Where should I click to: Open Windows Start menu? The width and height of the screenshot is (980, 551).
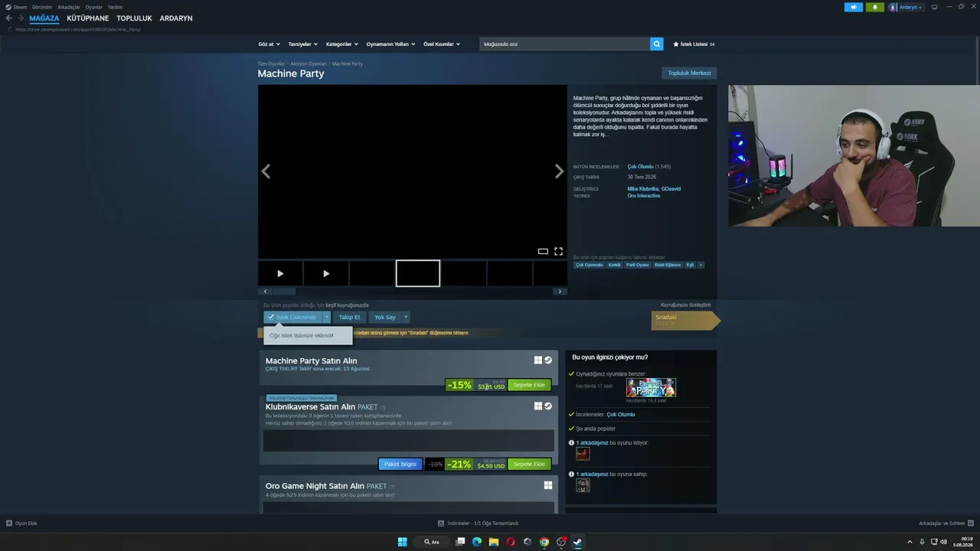(402, 542)
